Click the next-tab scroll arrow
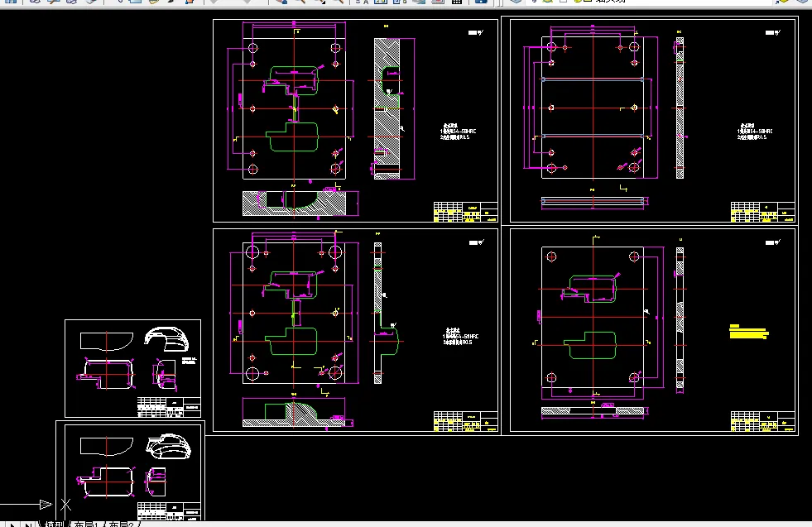Screen dimensions: 812x527 click(12, 525)
